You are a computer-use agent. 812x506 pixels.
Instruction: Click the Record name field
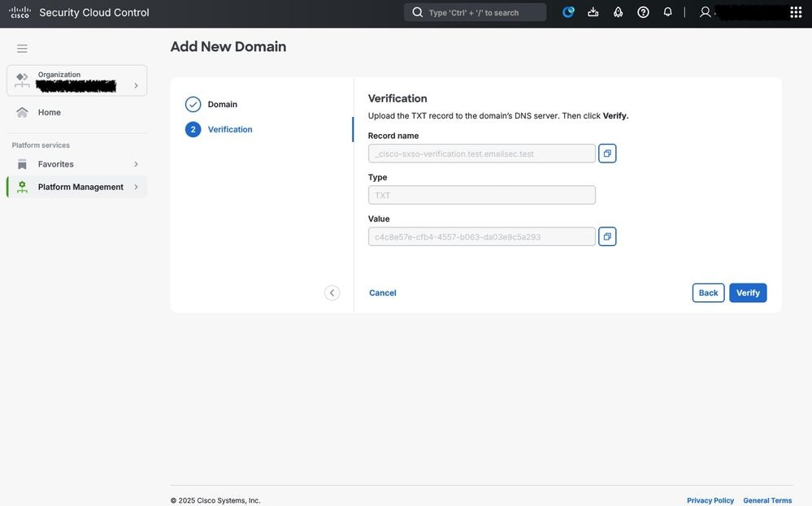[482, 154]
